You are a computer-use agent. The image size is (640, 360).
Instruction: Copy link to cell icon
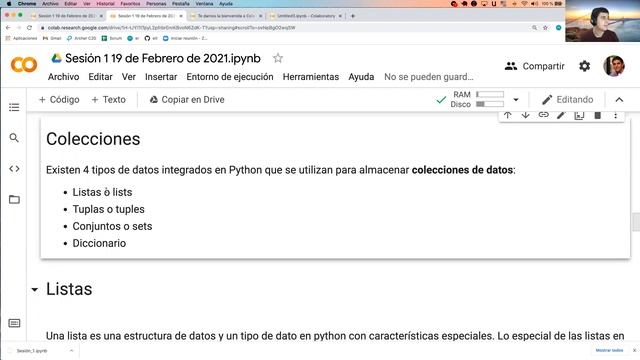543,115
